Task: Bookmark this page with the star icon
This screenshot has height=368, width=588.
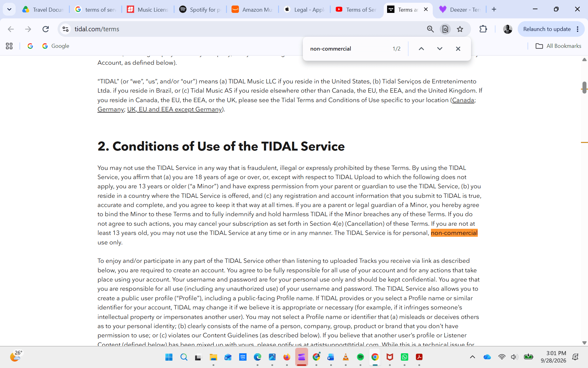Action: point(460,29)
